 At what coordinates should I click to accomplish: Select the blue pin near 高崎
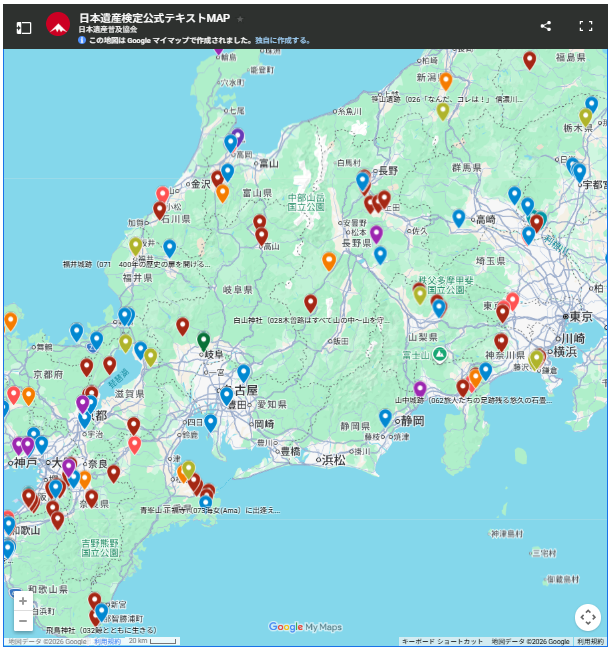click(459, 217)
